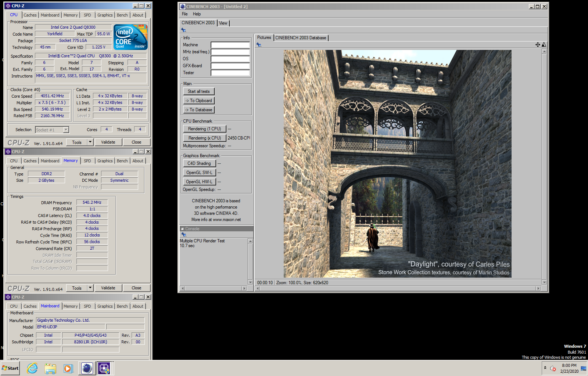The height and width of the screenshot is (376, 588).
Task: Click the Start all tests button
Action: [x=199, y=91]
